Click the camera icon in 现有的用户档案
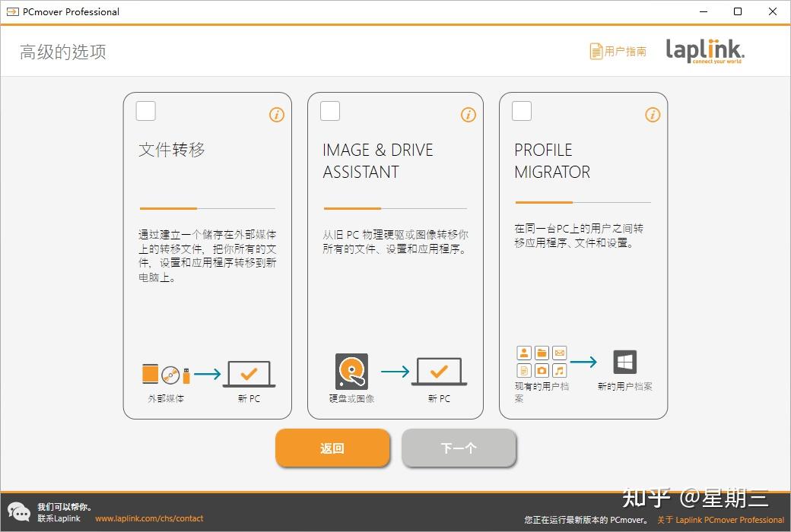The height and width of the screenshot is (532, 791). [x=542, y=371]
